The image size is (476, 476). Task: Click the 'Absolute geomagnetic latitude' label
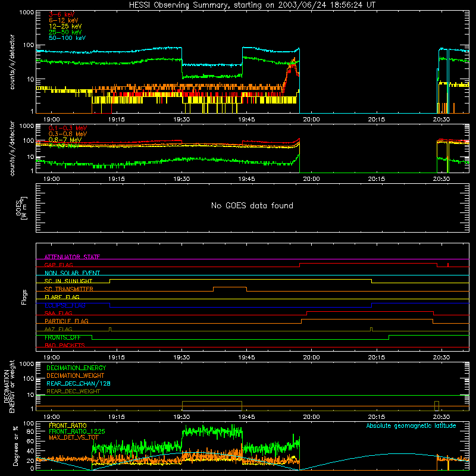(x=411, y=425)
